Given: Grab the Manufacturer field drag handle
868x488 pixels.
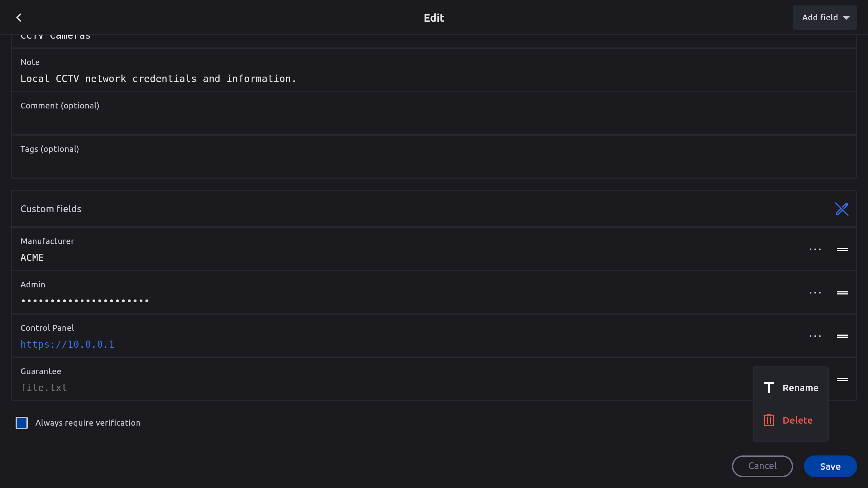Looking at the screenshot, I should (842, 249).
